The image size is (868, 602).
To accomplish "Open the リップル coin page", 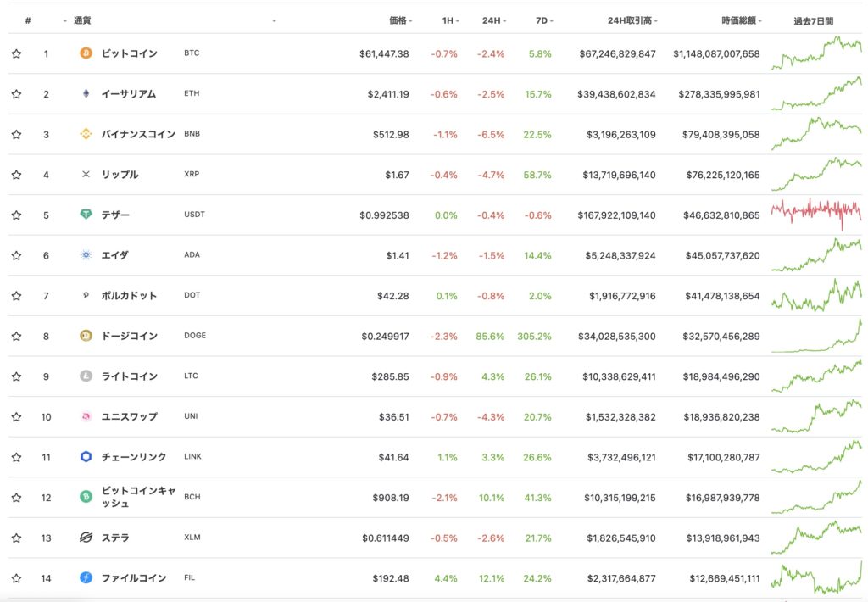I will [120, 175].
